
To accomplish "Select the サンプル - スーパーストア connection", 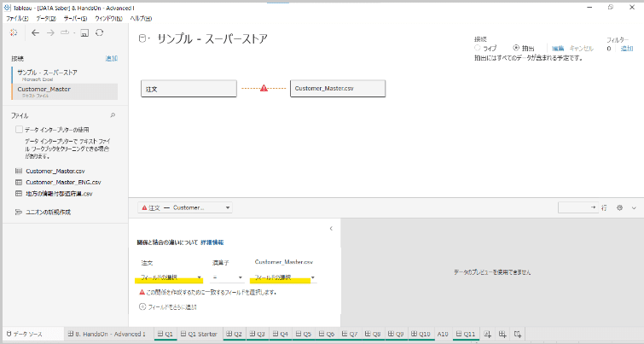I will pos(65,75).
